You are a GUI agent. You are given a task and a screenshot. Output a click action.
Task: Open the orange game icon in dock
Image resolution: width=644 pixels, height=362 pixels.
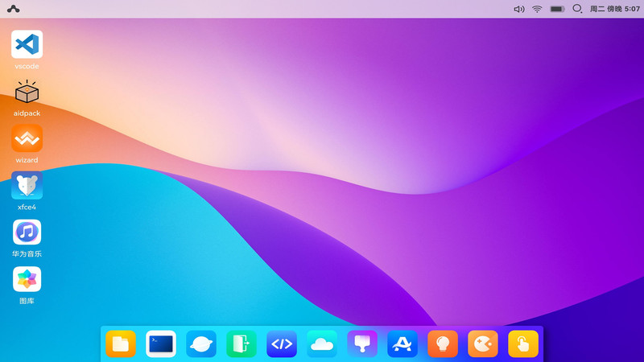483,344
